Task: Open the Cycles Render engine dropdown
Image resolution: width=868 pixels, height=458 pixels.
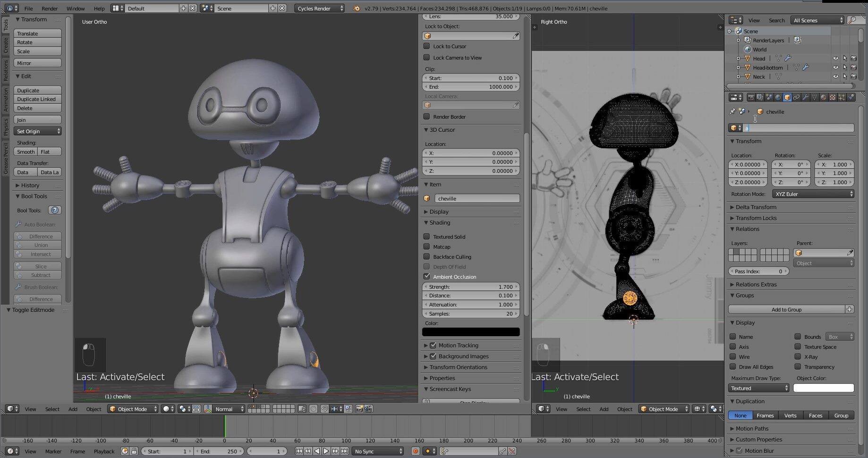Action: 319,8
